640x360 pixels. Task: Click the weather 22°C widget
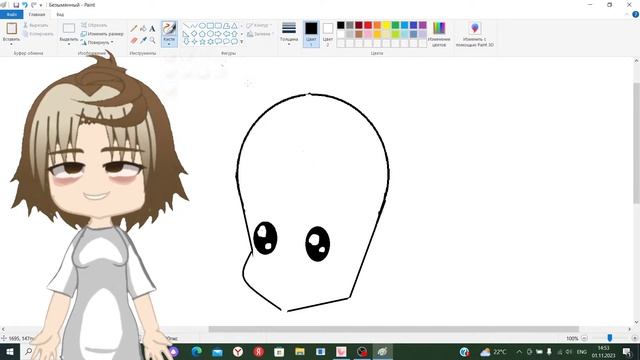(493, 351)
